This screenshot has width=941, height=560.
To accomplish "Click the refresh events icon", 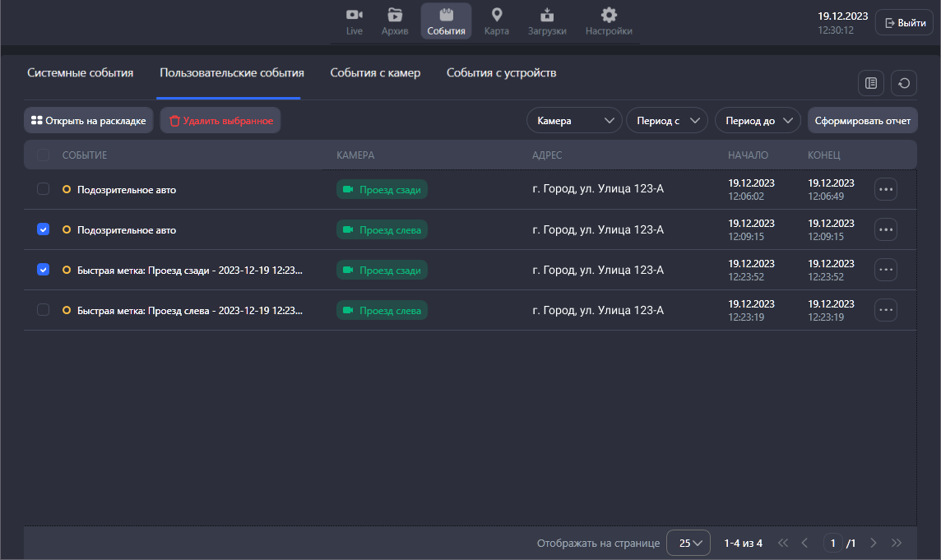I will pos(904,83).
